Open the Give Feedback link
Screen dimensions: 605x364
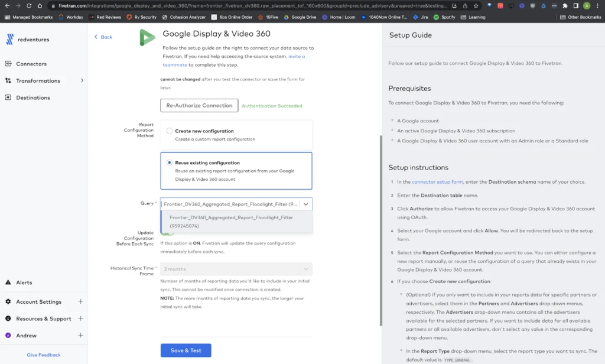tap(44, 355)
